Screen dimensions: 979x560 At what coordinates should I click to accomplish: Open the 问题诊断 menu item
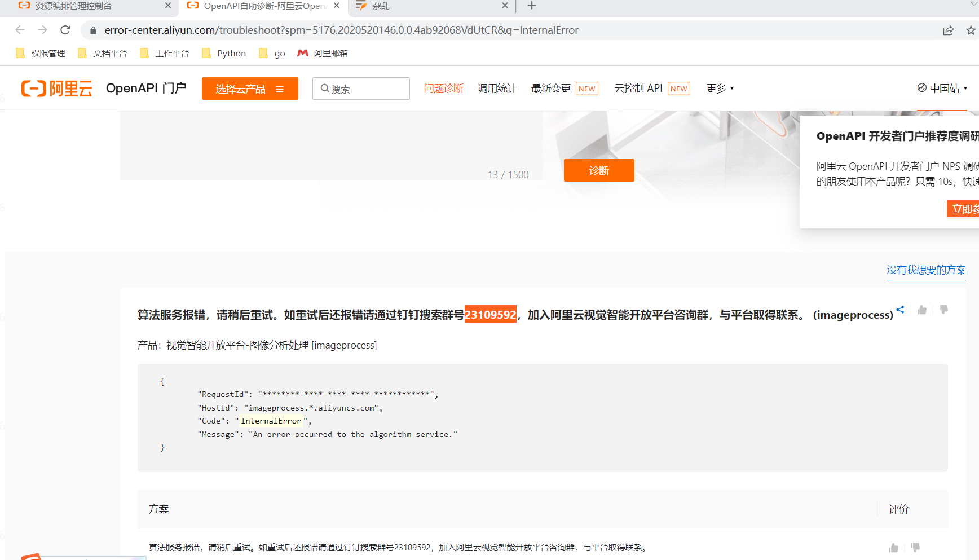(x=444, y=89)
